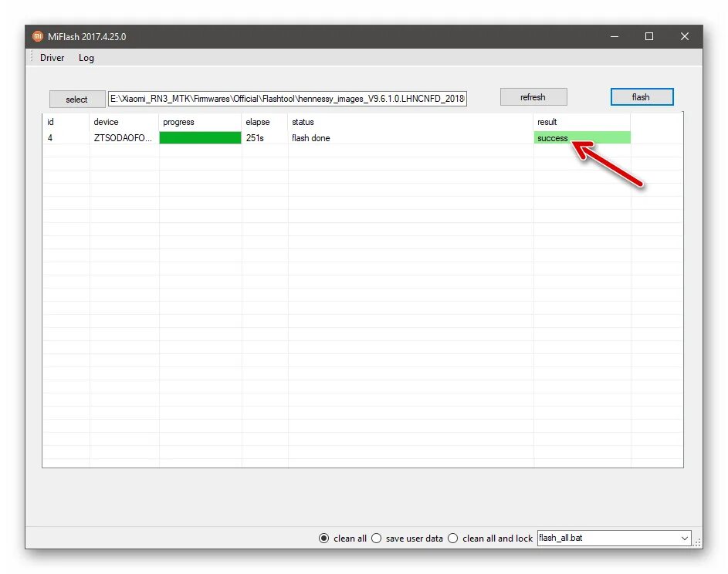Open the Driver menu

pyautogui.click(x=52, y=58)
